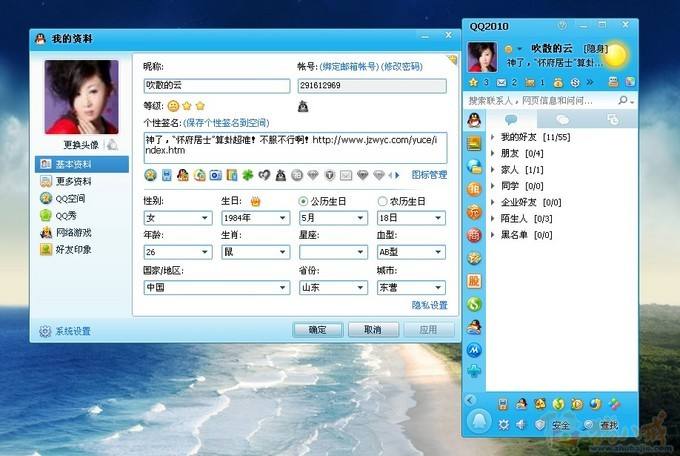The image size is (680, 456).
Task: Open QQ秀 in profile sidebar
Action: [x=82, y=215]
